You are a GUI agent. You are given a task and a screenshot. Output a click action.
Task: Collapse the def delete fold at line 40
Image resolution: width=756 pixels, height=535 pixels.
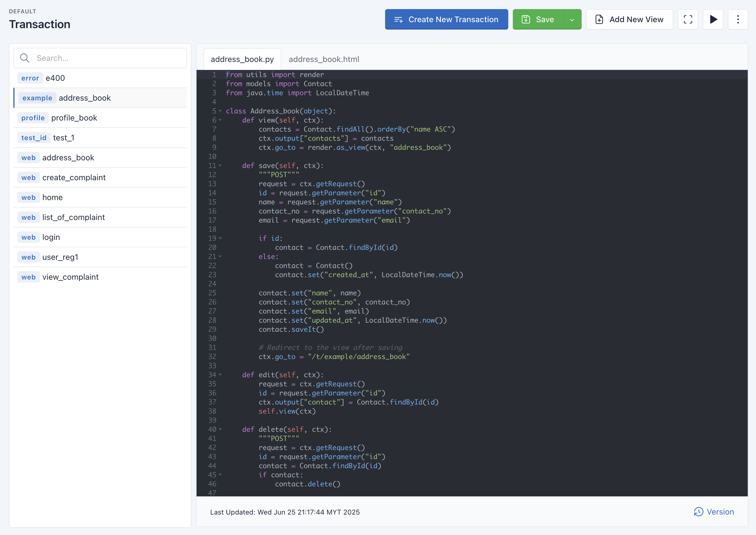pos(220,429)
